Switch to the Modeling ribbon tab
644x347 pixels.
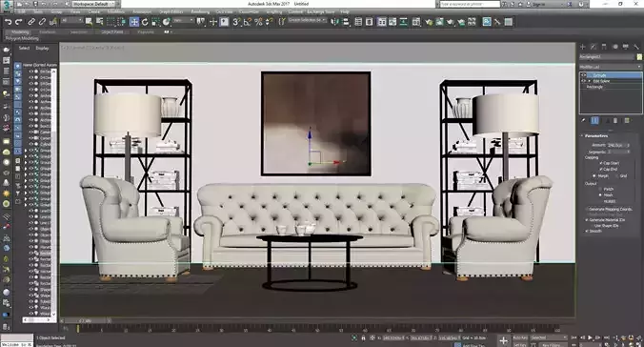[20, 32]
